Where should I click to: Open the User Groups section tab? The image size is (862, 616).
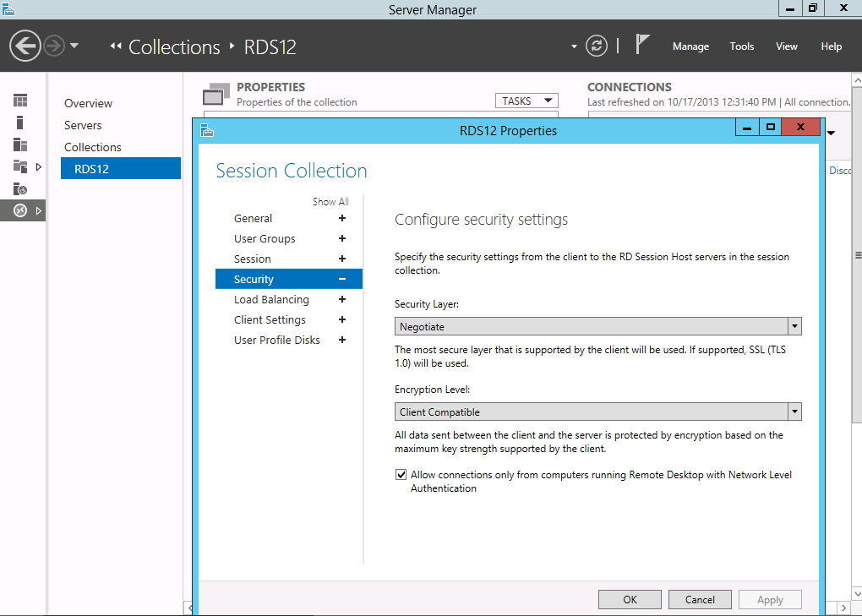coord(265,238)
